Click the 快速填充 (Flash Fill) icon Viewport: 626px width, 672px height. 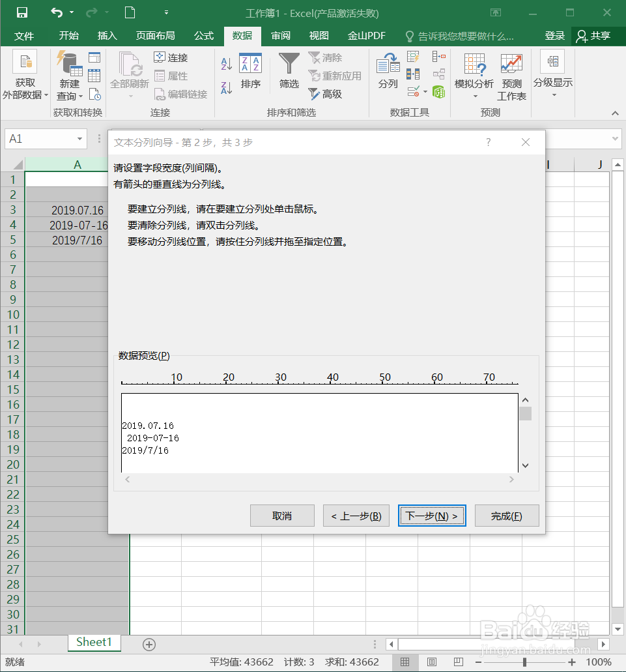click(414, 58)
